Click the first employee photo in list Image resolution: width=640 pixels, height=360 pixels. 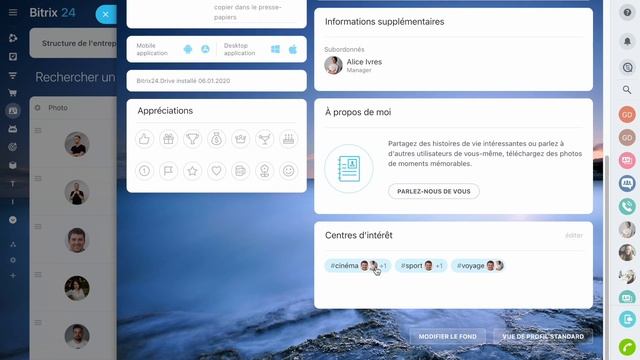pyautogui.click(x=77, y=144)
